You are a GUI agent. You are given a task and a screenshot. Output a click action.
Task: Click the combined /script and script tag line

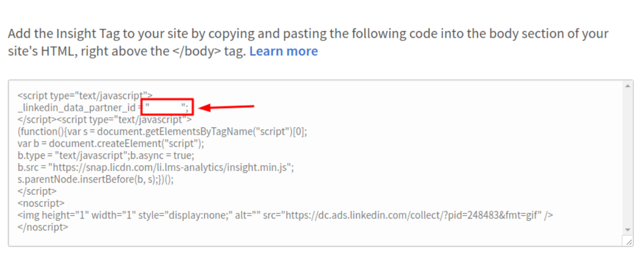pyautogui.click(x=105, y=120)
